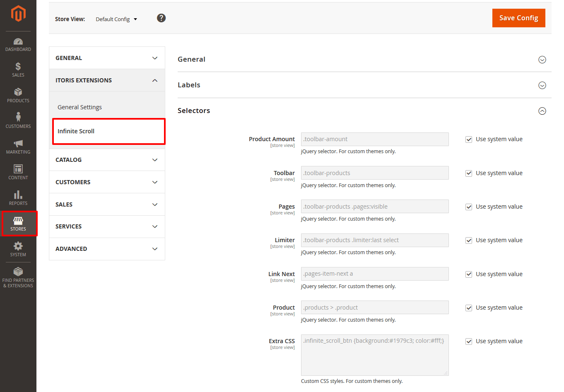This screenshot has width=564, height=392.
Task: Click the Pages selector input field
Action: (374, 207)
